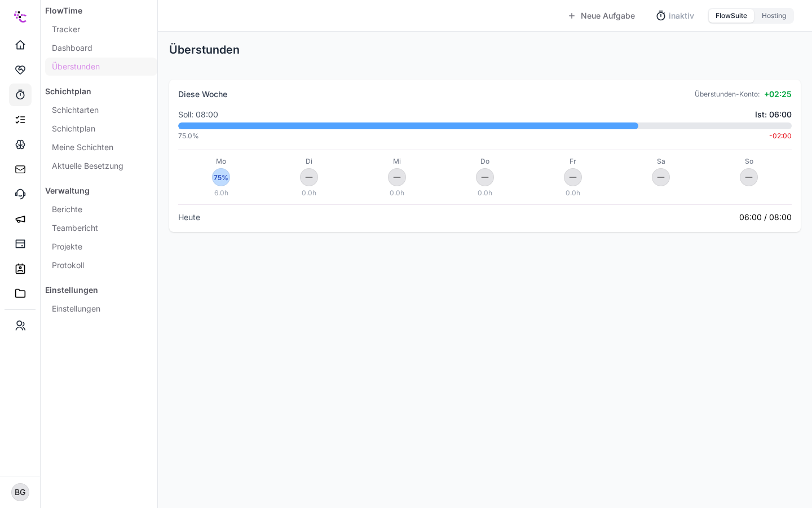Click the headset support icon
812x508 pixels.
(x=20, y=194)
